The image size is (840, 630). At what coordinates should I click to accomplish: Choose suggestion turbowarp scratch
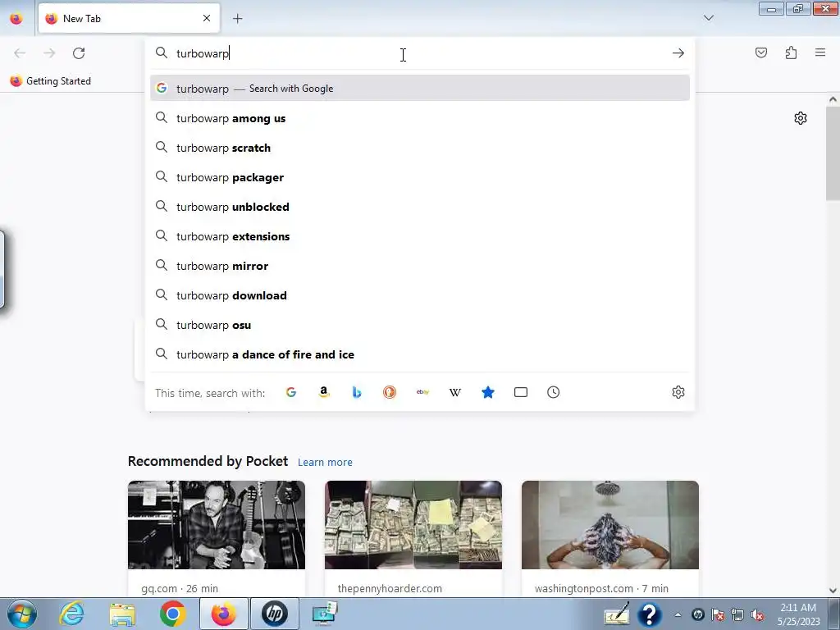pyautogui.click(x=420, y=148)
